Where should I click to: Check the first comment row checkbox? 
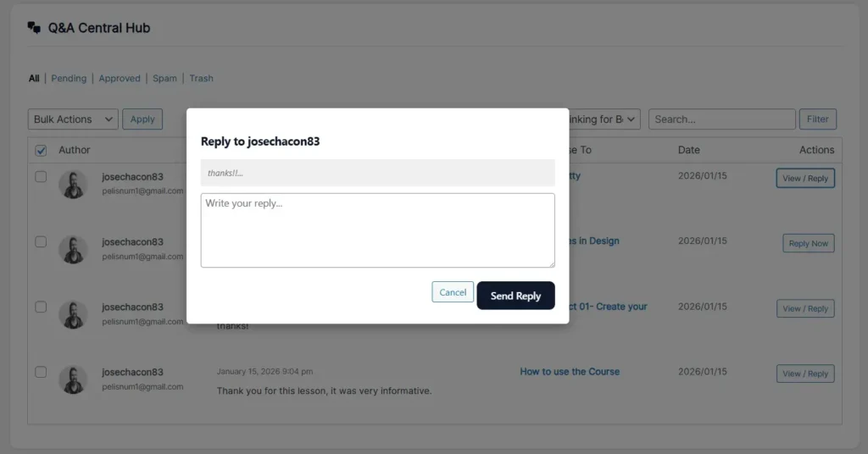(x=41, y=177)
